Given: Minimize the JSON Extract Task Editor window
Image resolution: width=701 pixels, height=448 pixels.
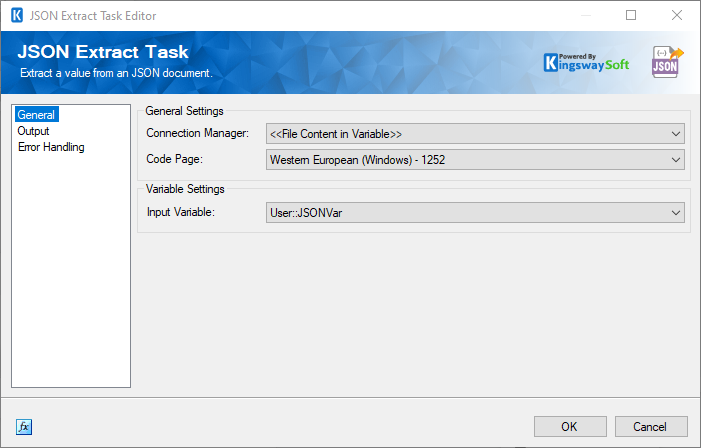Looking at the screenshot, I should coord(584,16).
